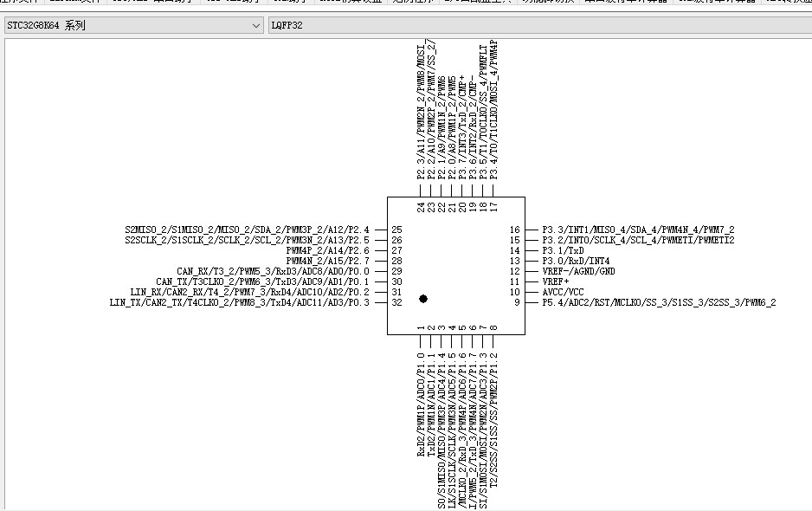This screenshot has width=812, height=511.
Task: Switch to the 范例程序 tab
Action: click(413, 2)
